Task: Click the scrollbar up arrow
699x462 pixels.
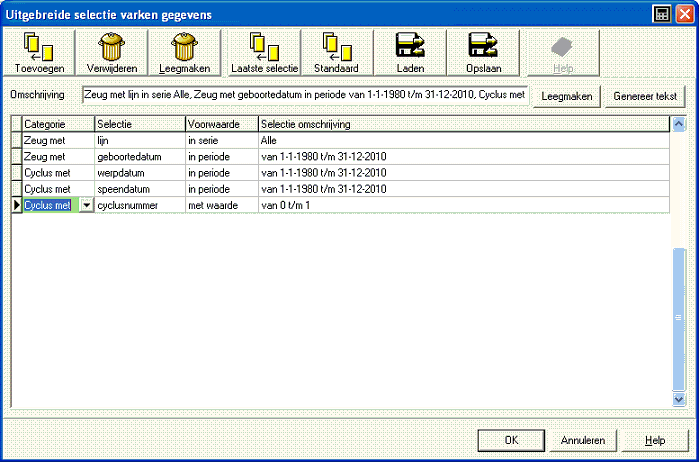Action: coord(678,124)
